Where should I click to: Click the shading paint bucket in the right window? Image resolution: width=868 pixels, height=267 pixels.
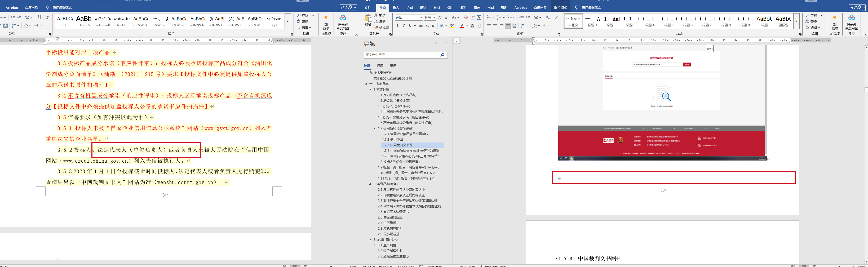(534, 26)
